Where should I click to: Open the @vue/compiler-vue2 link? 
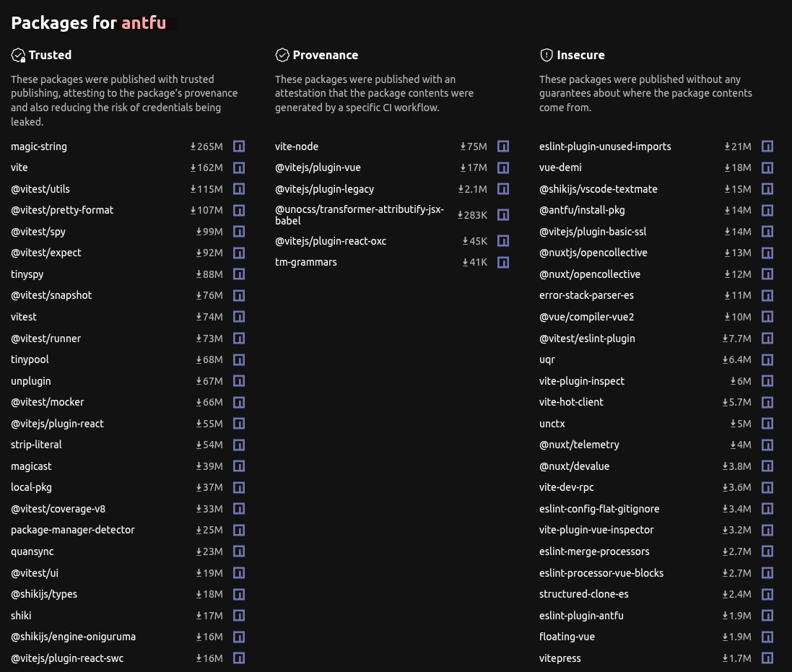coord(586,317)
